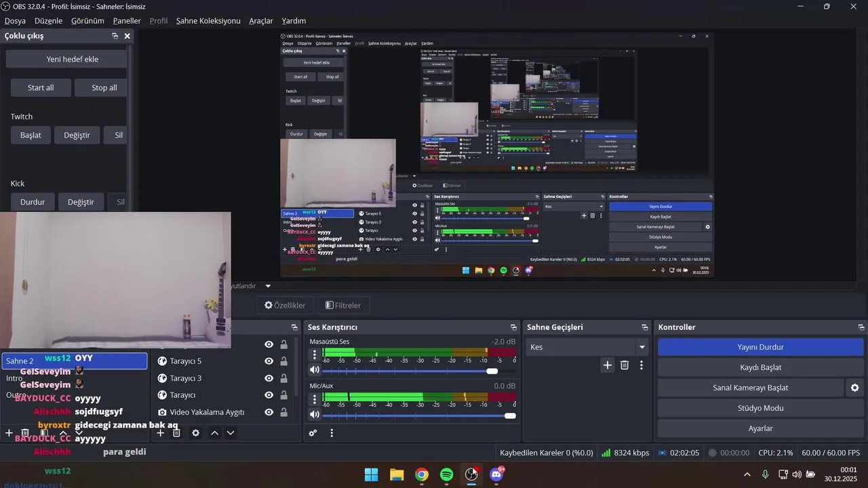Open source properties gear in sources toolbar
The height and width of the screenshot is (488, 868).
195,433
